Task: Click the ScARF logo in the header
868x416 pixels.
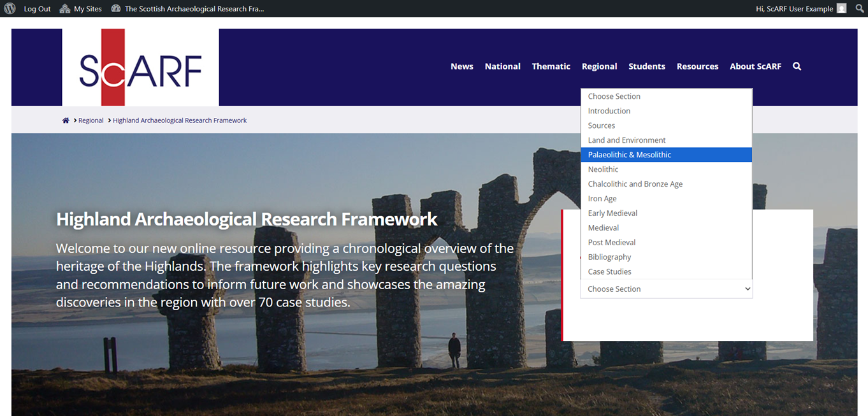Action: 140,67
